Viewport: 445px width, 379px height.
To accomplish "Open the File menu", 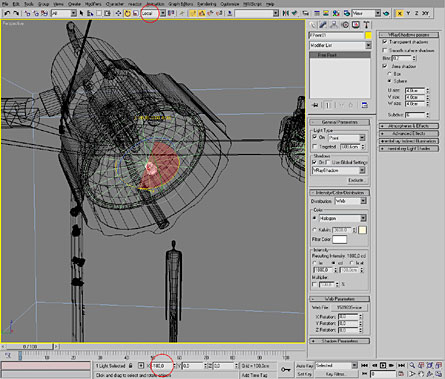I will [x=5, y=4].
